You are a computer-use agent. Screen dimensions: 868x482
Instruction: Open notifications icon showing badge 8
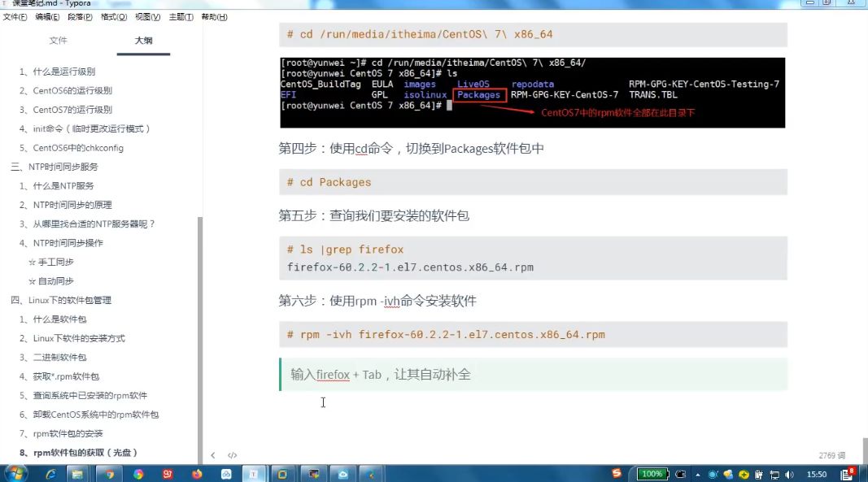[x=848, y=473]
